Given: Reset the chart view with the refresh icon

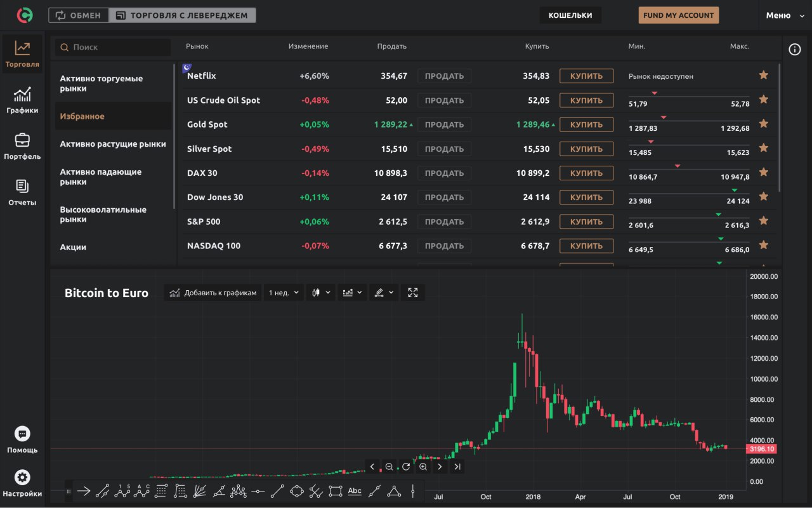Looking at the screenshot, I should pos(406,467).
